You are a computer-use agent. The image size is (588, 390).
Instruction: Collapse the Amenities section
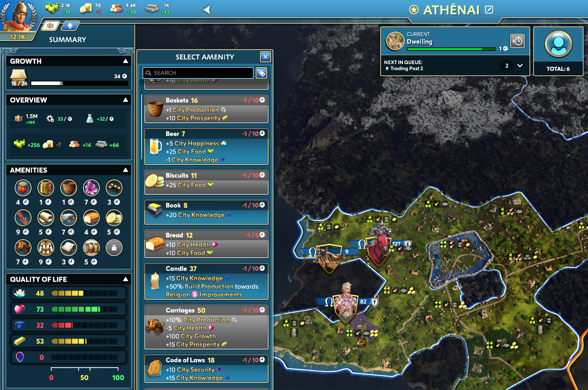click(126, 170)
